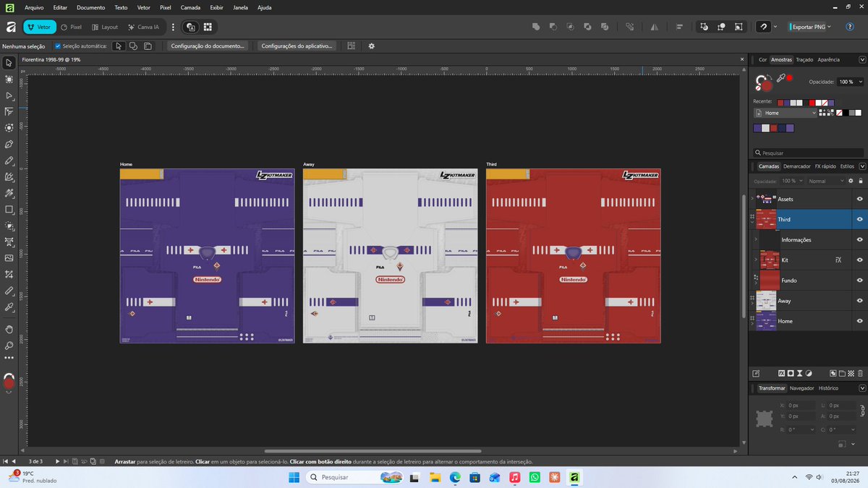Click the first page arrow in status bar
Image resolution: width=868 pixels, height=488 pixels.
click(5, 461)
